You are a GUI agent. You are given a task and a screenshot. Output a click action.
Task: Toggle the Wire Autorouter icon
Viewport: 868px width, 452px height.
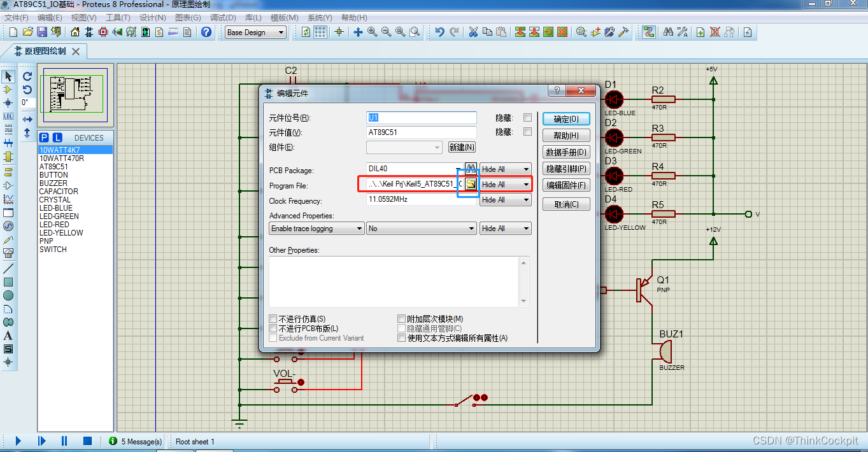(649, 32)
